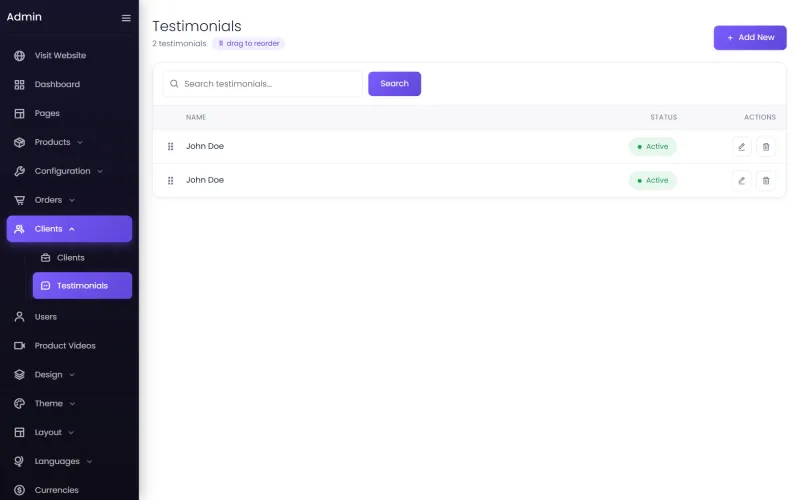800x500 pixels.
Task: Click the 2 testimonials count text
Action: [x=179, y=43]
